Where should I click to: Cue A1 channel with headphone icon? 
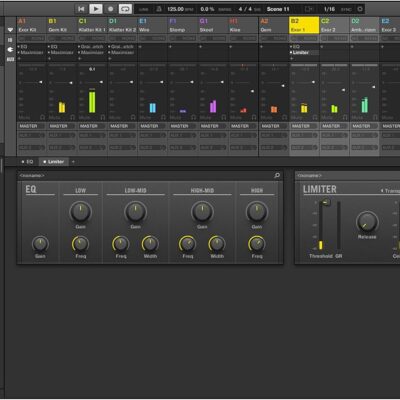[x=42, y=117]
